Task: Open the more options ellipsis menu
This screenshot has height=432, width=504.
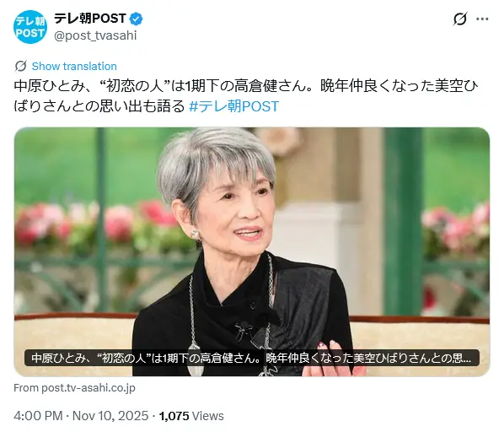Action: pos(482,19)
